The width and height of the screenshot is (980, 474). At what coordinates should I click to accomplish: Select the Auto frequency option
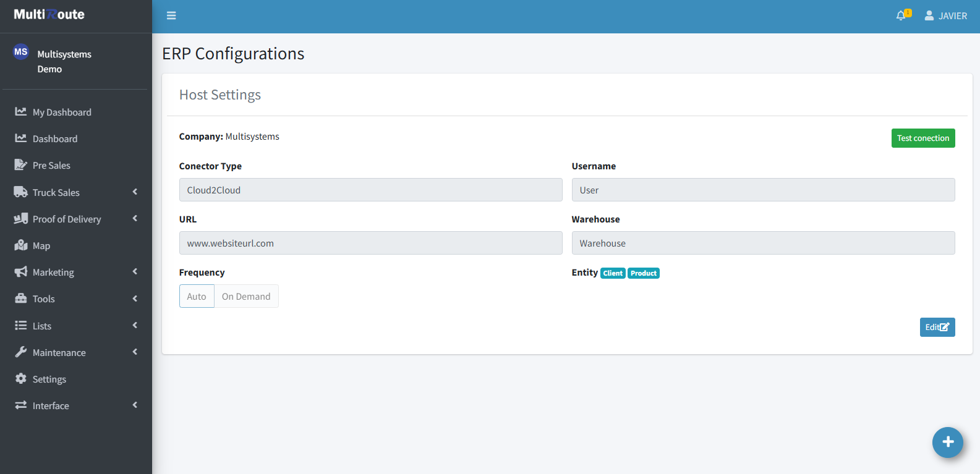[197, 297]
